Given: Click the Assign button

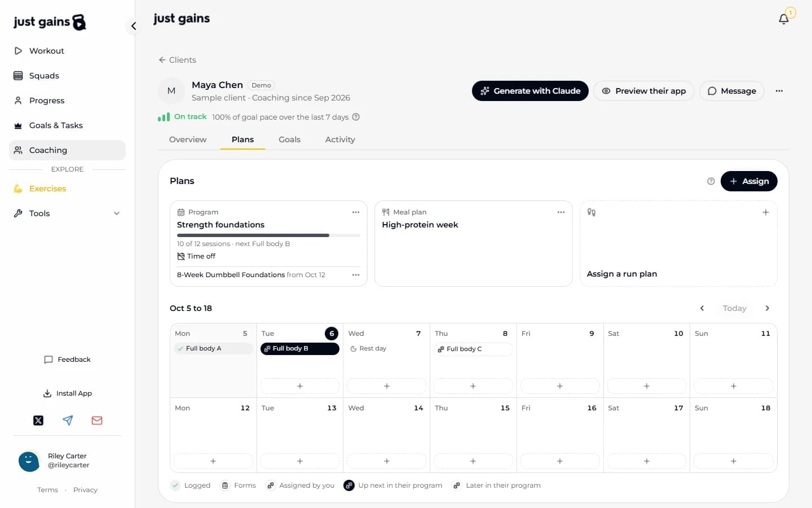Looking at the screenshot, I should (749, 181).
